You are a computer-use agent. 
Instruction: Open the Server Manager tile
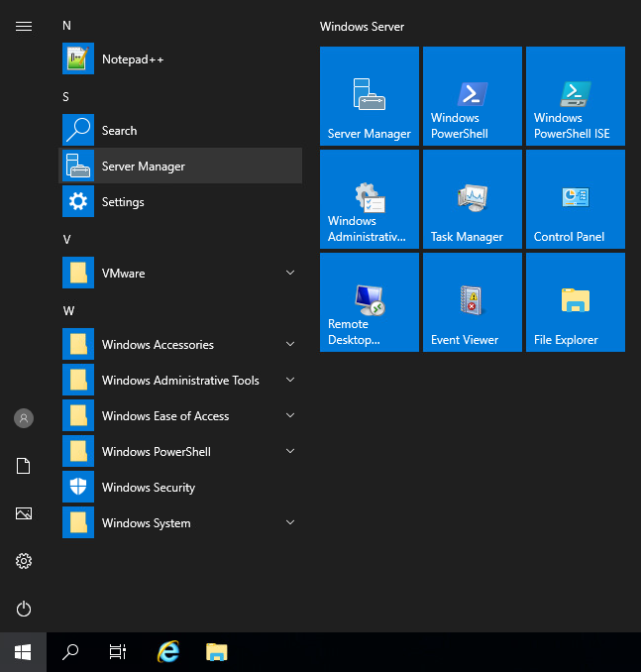tap(370, 96)
